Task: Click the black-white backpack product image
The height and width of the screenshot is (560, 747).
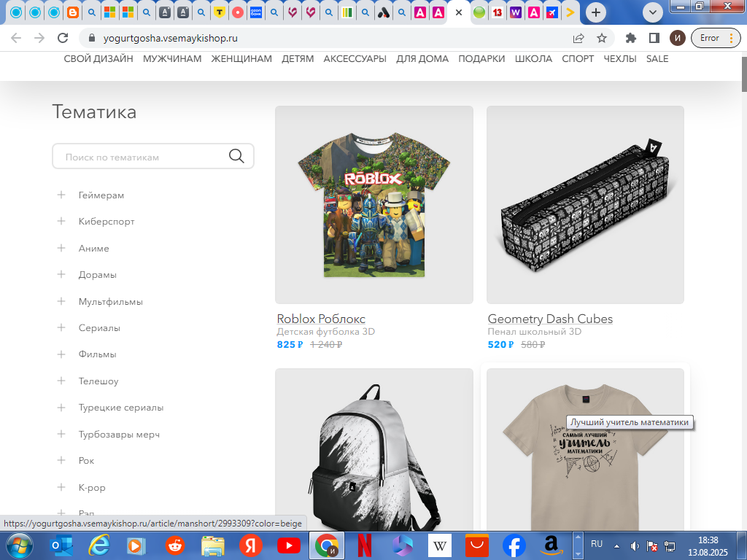Action: [x=374, y=449]
